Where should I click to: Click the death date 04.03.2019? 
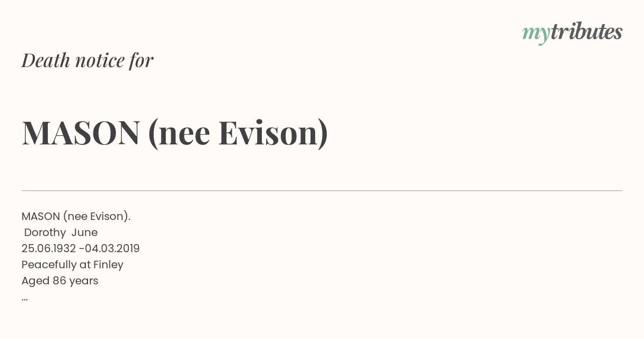click(112, 248)
